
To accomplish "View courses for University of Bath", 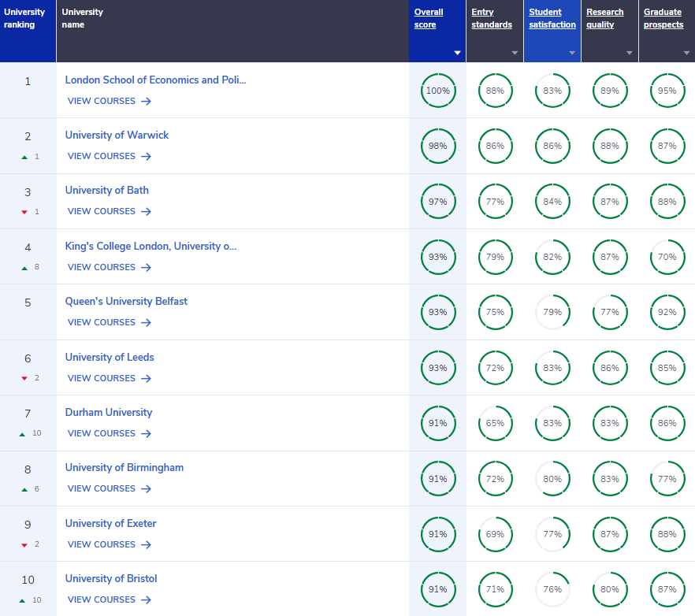I will [110, 211].
